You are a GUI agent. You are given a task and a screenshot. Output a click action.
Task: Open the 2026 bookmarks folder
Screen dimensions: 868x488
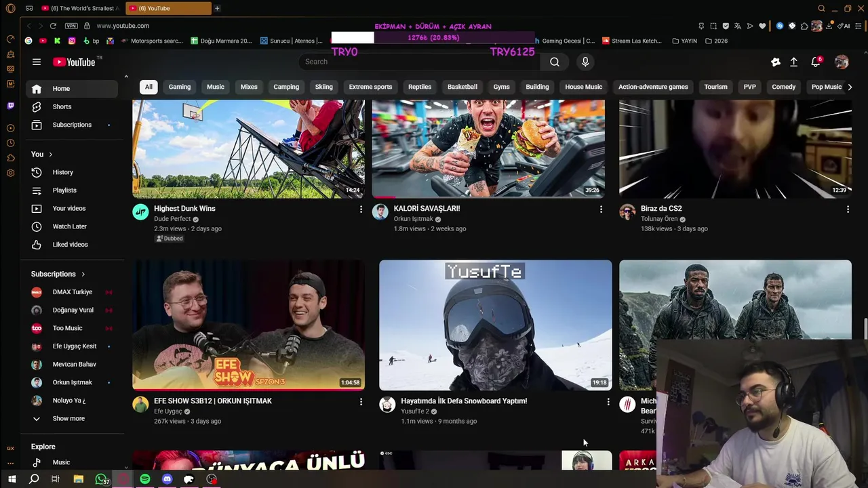coord(716,41)
